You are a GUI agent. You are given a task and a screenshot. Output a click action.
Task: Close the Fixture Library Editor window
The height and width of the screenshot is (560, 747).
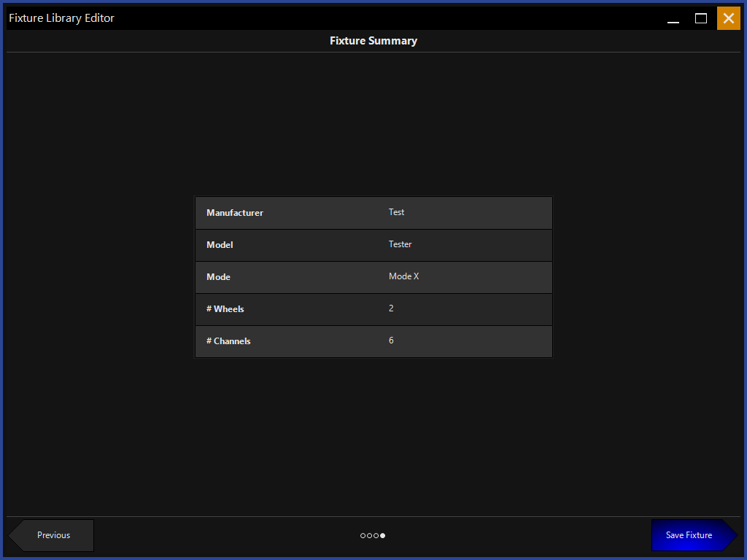click(728, 18)
